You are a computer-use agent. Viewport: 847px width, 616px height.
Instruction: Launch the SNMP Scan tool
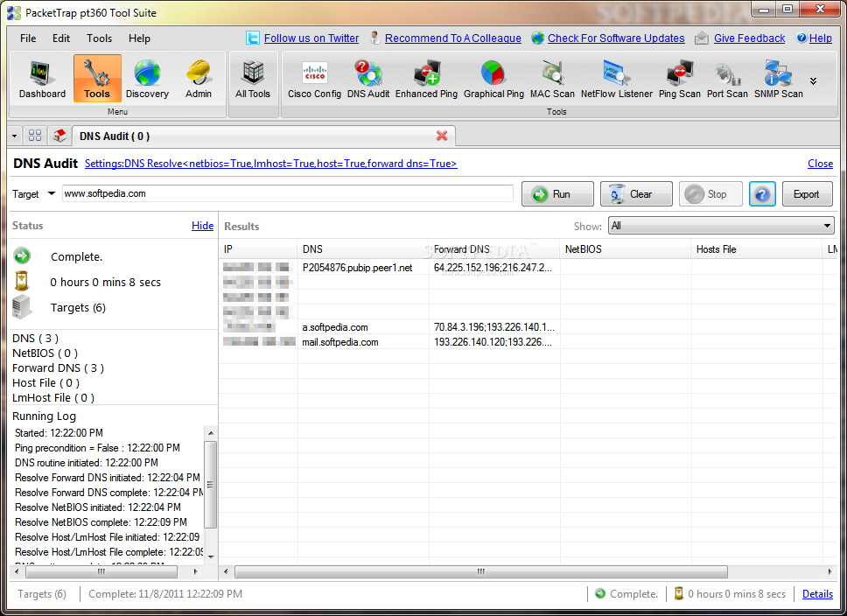(779, 79)
